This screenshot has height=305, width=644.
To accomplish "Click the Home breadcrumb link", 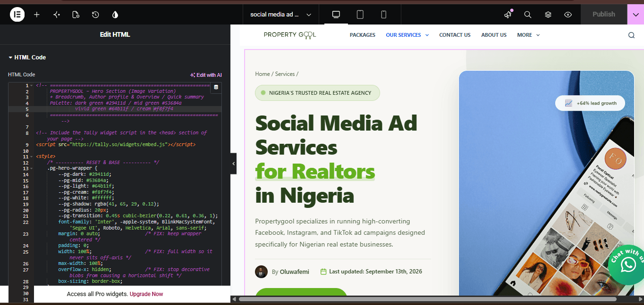I will (x=263, y=74).
